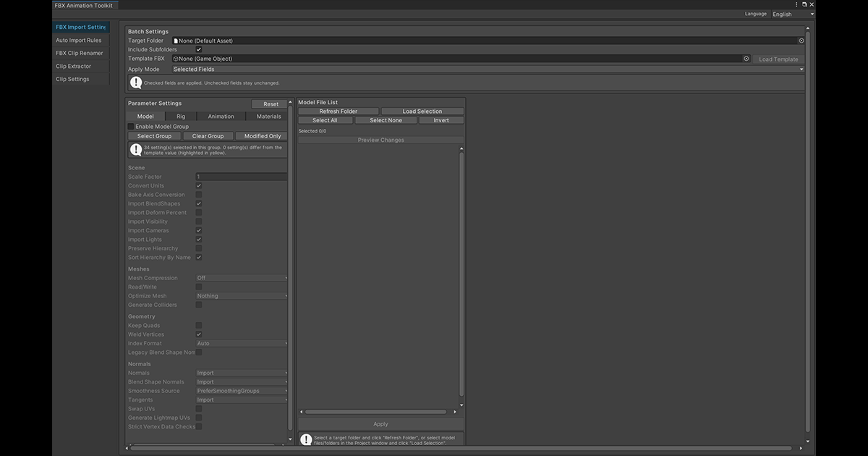
Task: Select the FBX Import Settings sidebar item
Action: coord(81,28)
